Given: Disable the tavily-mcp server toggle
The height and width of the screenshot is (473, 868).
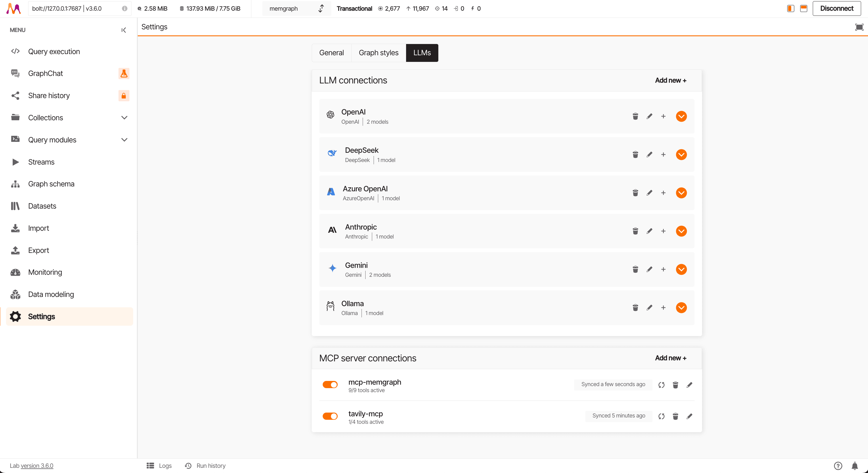Looking at the screenshot, I should [330, 416].
